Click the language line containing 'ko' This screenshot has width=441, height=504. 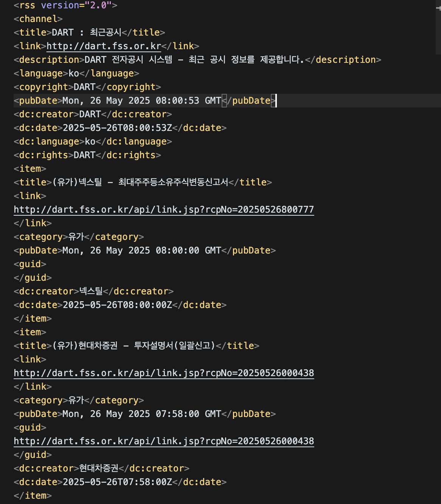[76, 73]
